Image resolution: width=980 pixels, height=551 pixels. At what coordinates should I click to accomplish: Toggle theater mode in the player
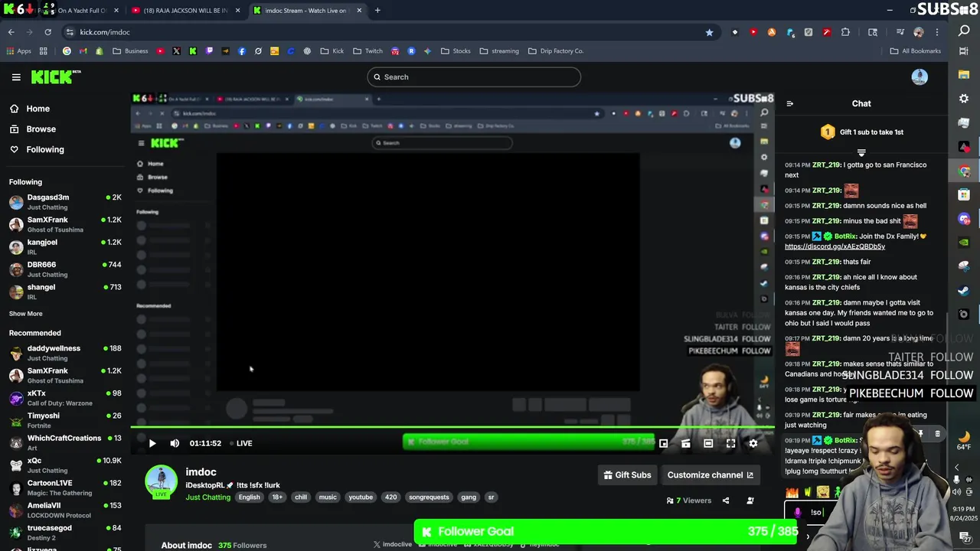point(708,443)
